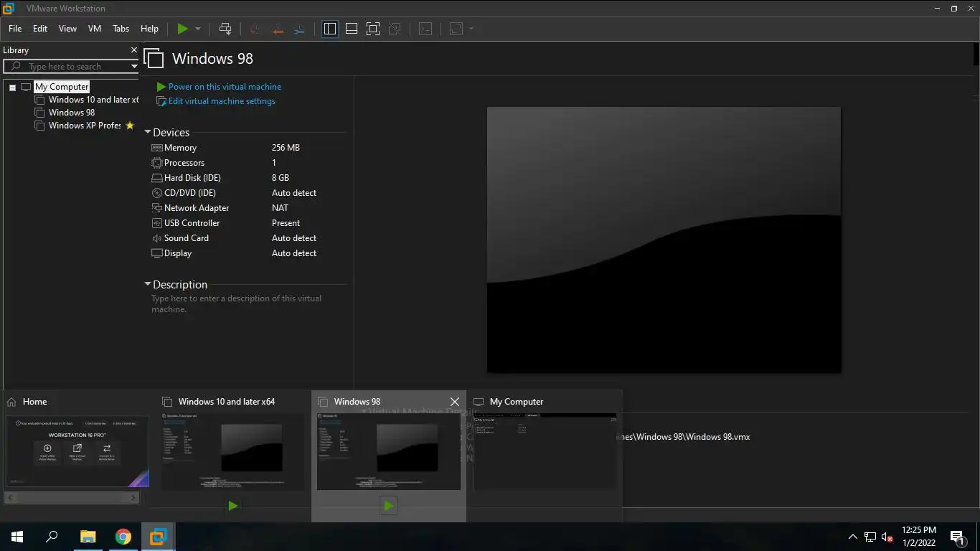Focus the library search field
Screen dimensions: 980x551
72,67
